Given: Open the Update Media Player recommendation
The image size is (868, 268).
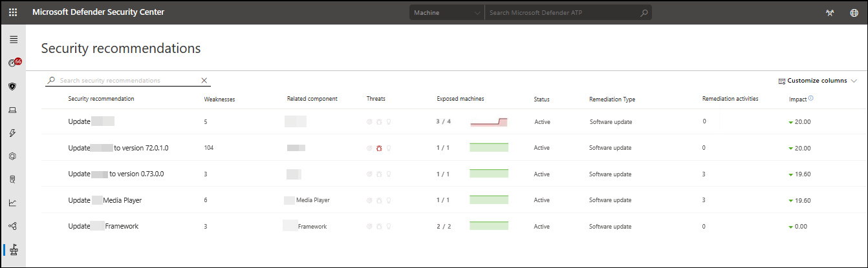Looking at the screenshot, I should coord(105,200).
